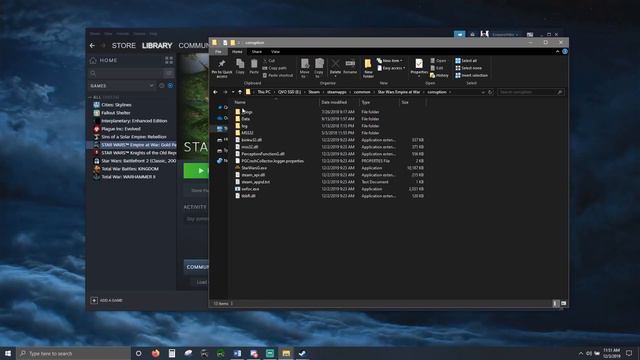This screenshot has width=640, height=360.
Task: Open the File tab in Explorer
Action: click(x=218, y=51)
